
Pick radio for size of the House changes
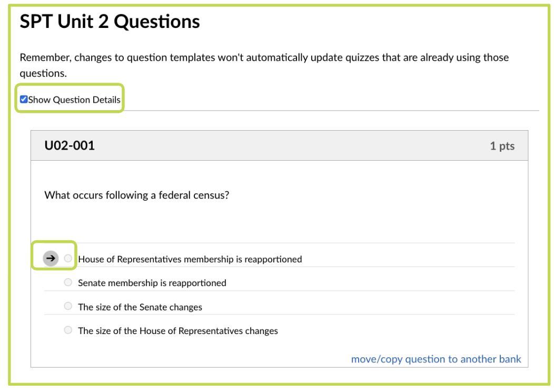(67, 331)
